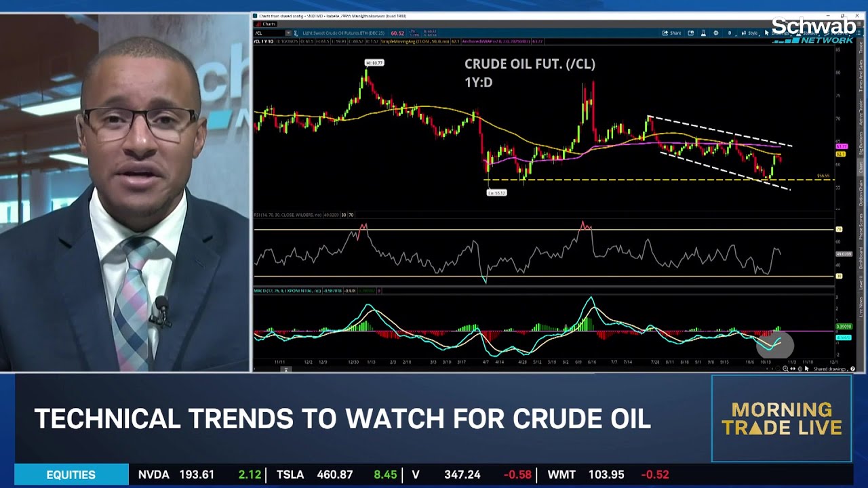Click the Hi: 80.77 price bubble
Screen dimensions: 868x488
click(x=374, y=63)
